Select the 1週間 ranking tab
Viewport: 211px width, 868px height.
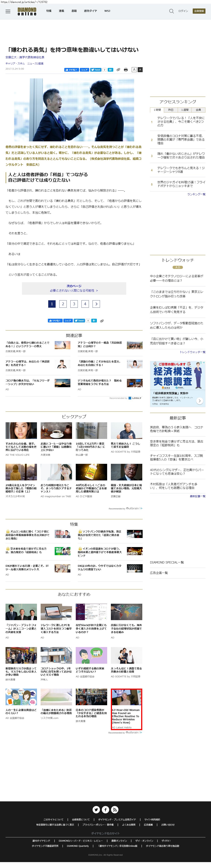(185, 110)
